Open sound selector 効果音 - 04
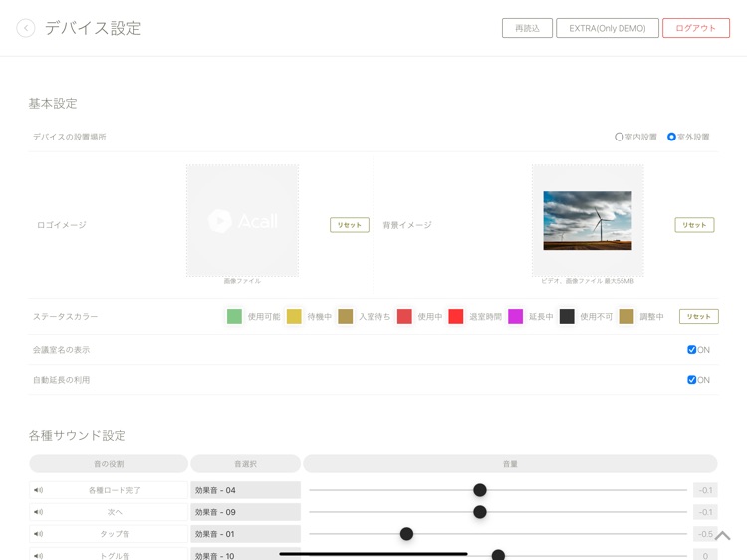Image resolution: width=747 pixels, height=560 pixels. tap(245, 490)
